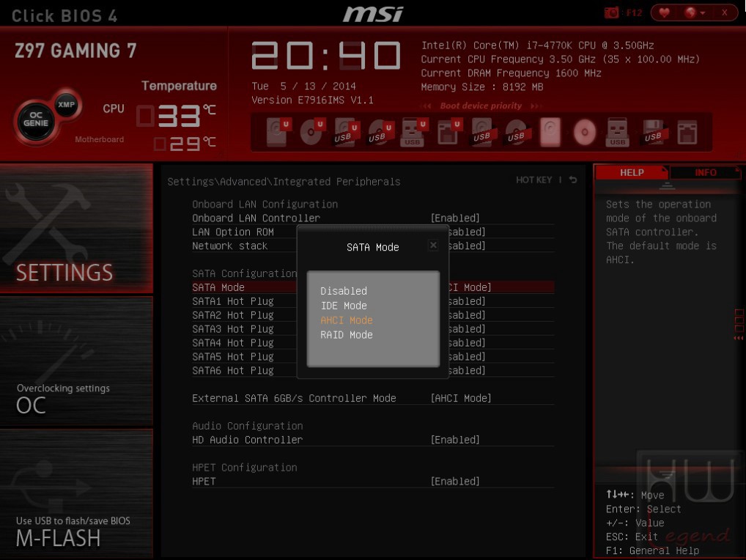This screenshot has width=746, height=560.
Task: Click the CPU temperature reading 33°C
Action: [x=177, y=115]
